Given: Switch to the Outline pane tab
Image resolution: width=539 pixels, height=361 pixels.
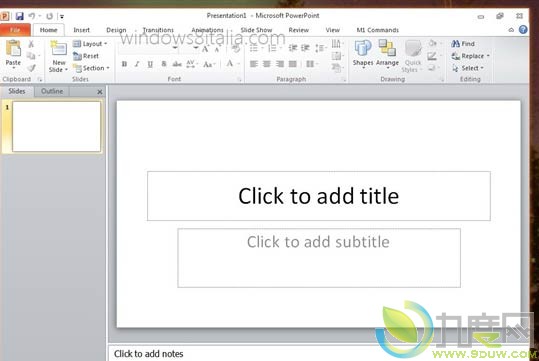Looking at the screenshot, I should 52,91.
